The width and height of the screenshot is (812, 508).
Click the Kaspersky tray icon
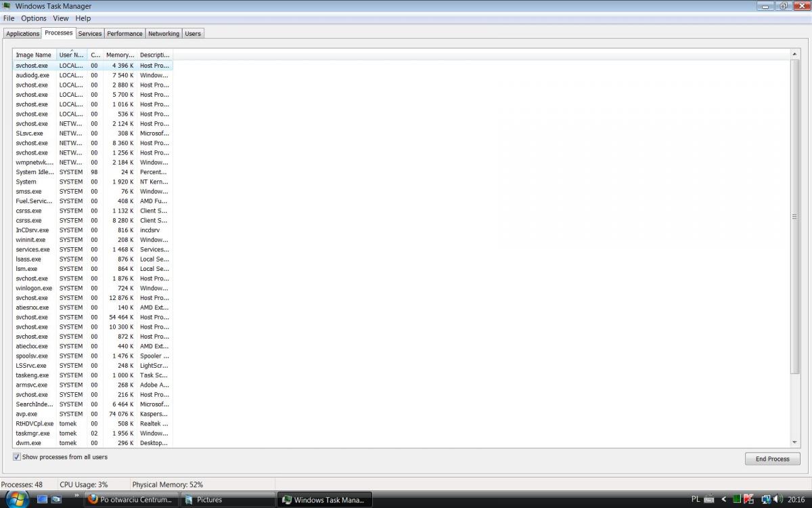click(x=749, y=499)
